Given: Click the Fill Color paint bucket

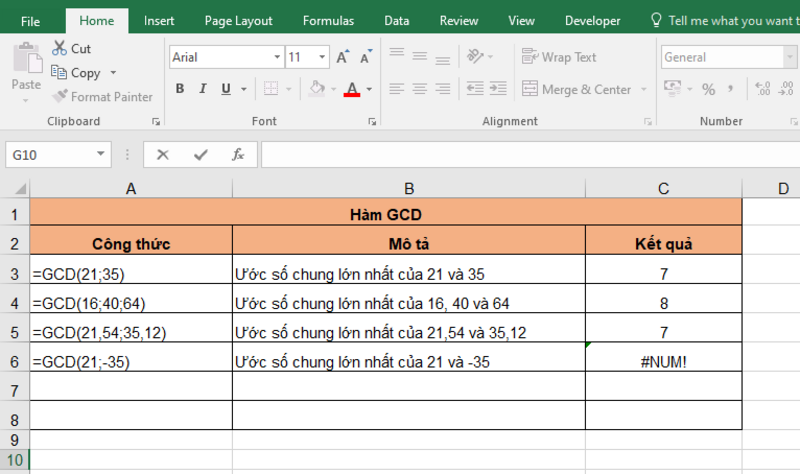Looking at the screenshot, I should click(317, 89).
